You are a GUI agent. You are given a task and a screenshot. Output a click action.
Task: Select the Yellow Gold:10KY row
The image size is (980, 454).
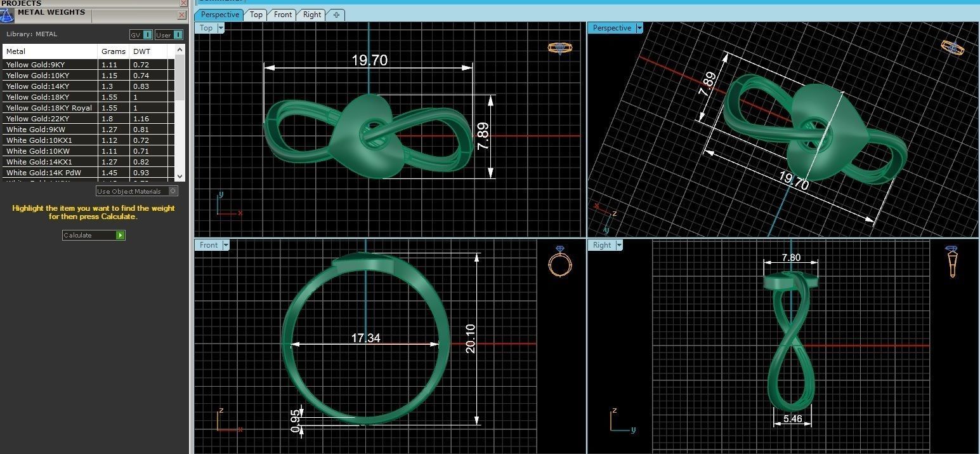pyautogui.click(x=88, y=76)
